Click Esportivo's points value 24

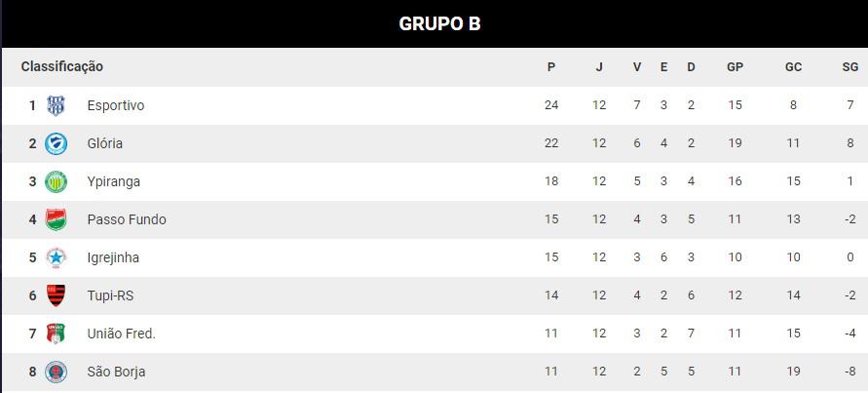pos(551,105)
